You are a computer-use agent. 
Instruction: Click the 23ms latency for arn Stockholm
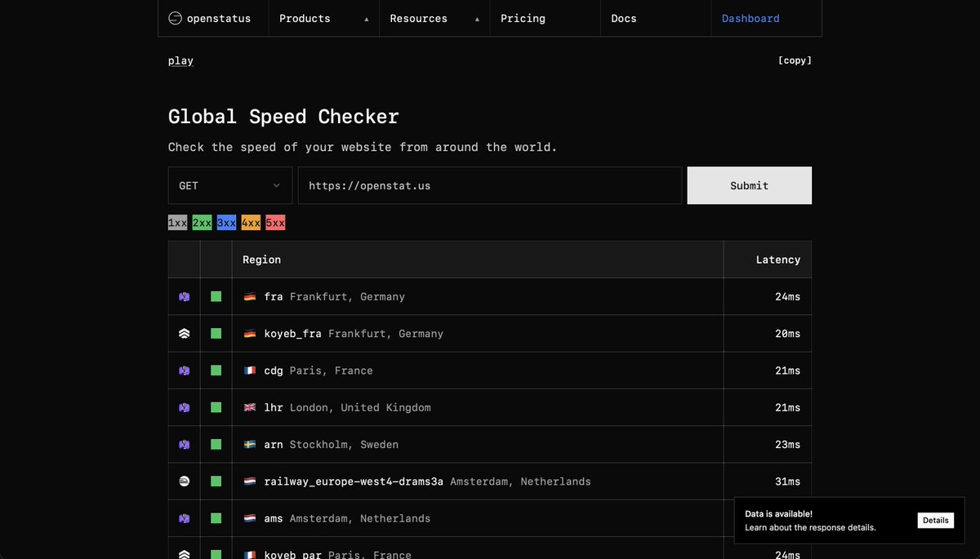(x=788, y=445)
